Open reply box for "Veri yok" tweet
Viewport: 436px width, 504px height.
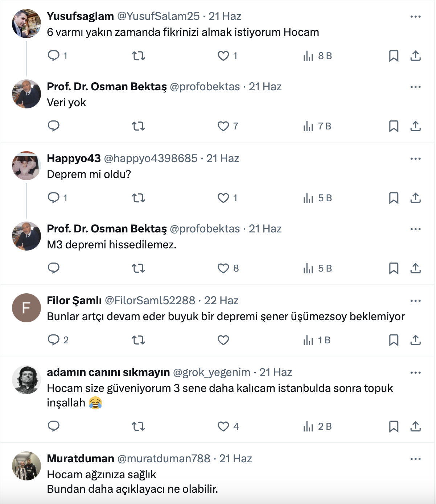(x=54, y=126)
